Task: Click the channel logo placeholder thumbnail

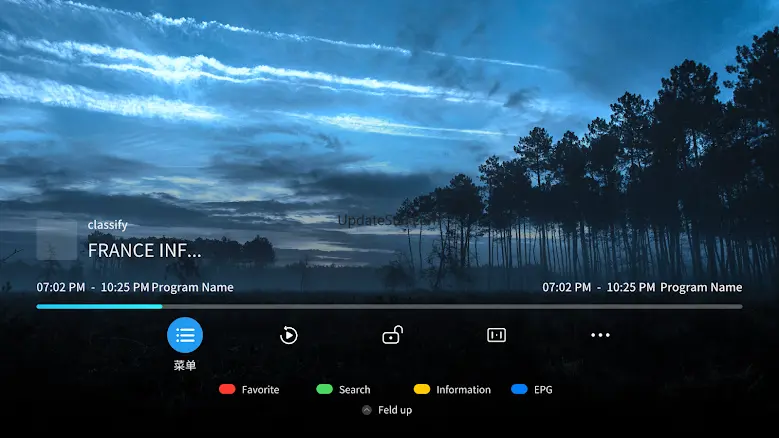Action: (57, 240)
